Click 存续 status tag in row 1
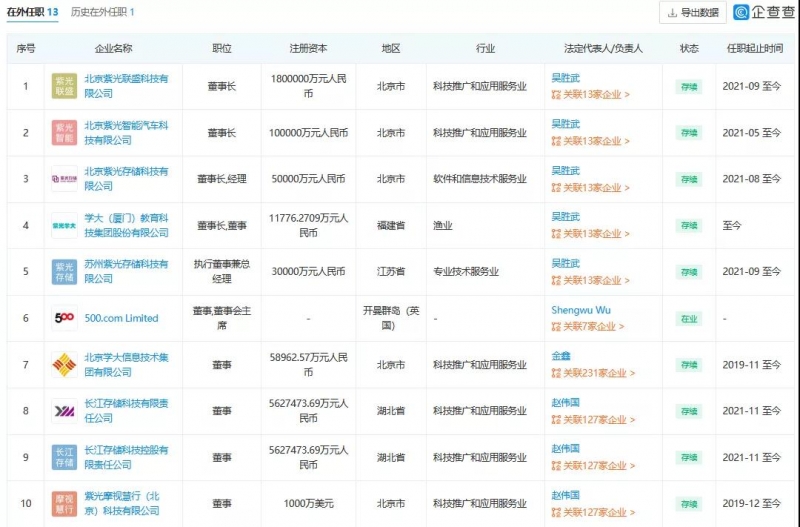 (689, 87)
